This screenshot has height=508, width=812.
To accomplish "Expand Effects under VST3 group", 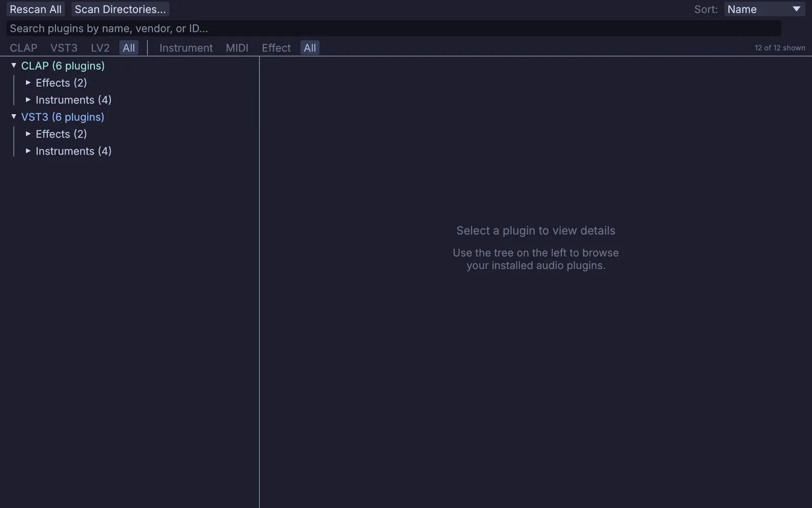I will coord(28,134).
